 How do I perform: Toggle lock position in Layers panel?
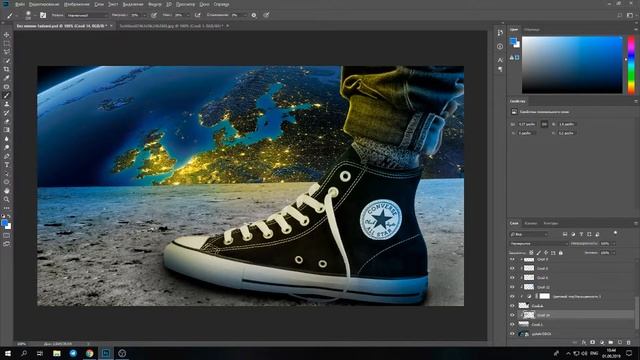(546, 253)
